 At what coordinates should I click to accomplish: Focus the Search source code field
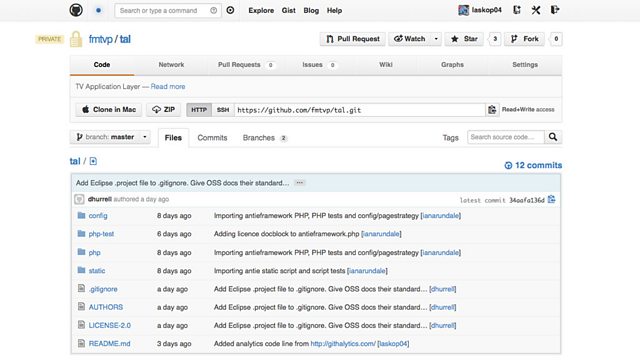[506, 137]
